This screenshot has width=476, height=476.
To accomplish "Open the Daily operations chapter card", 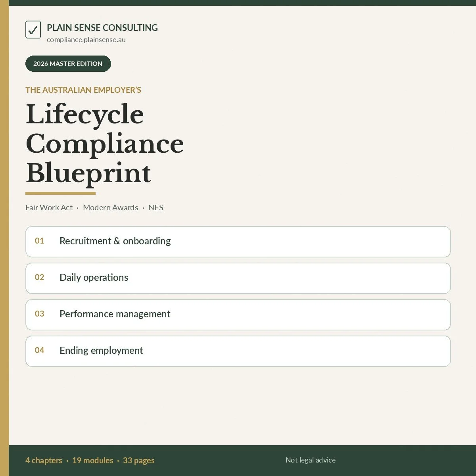I will [238, 278].
